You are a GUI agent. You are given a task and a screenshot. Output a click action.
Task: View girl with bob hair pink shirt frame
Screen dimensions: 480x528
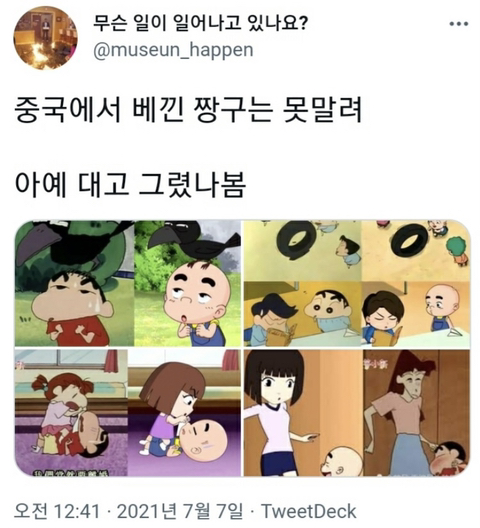click(x=303, y=412)
